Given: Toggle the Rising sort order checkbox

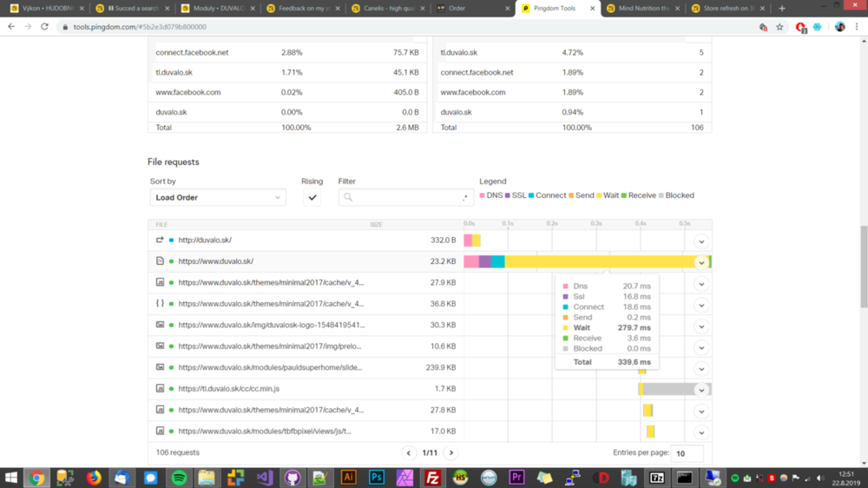Looking at the screenshot, I should (312, 198).
